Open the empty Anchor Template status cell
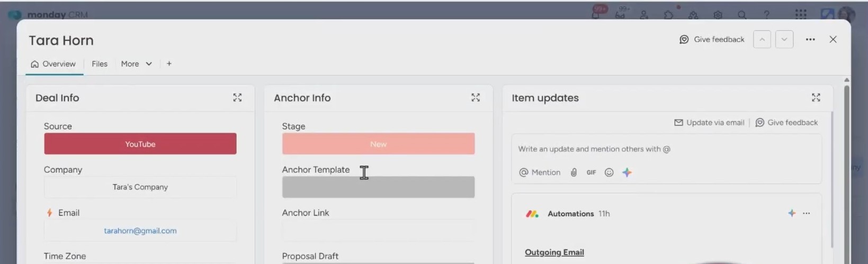 coord(378,187)
